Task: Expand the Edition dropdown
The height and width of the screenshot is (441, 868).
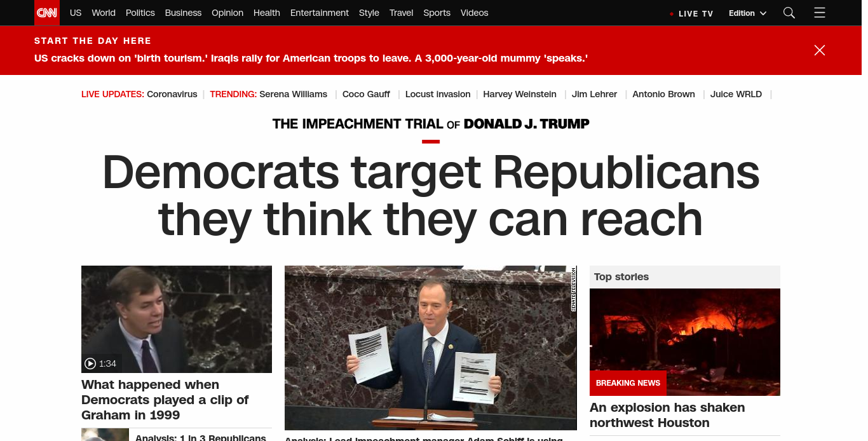Action: (747, 13)
